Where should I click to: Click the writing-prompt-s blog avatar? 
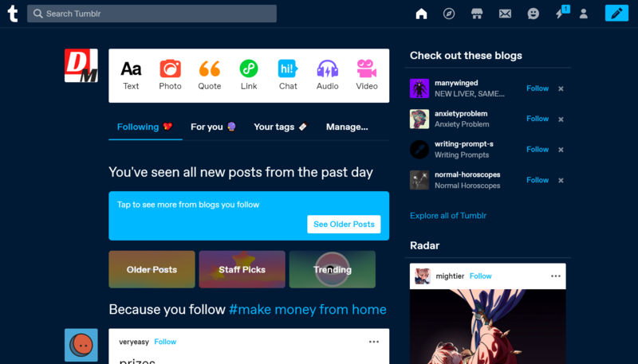419,150
